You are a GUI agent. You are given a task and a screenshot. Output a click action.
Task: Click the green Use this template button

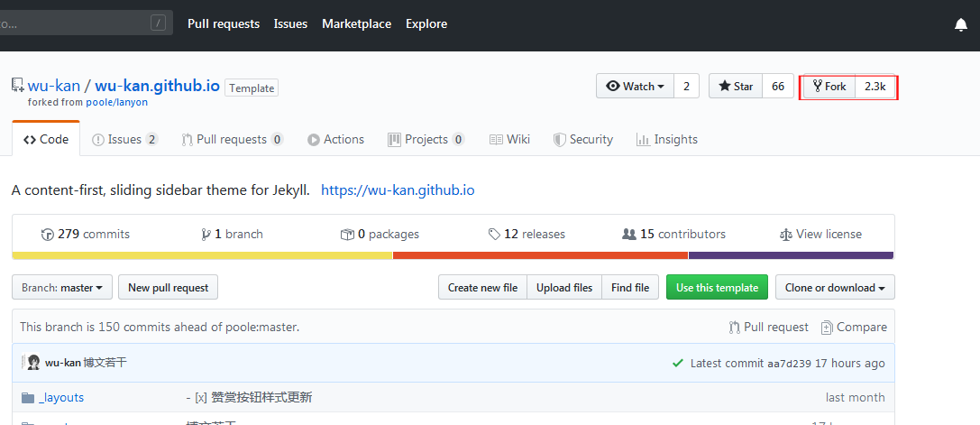point(717,287)
